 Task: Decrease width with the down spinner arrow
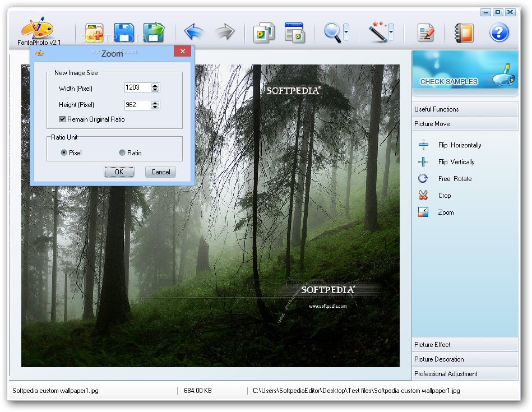pos(155,90)
